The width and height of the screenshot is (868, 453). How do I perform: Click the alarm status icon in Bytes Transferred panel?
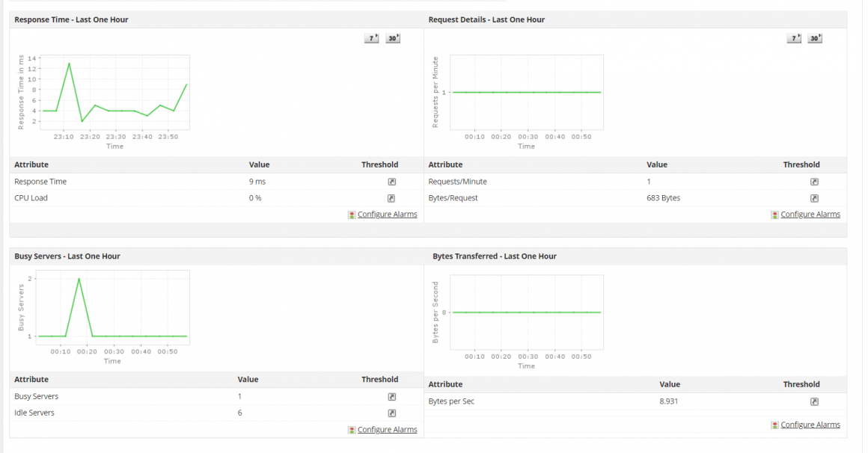tap(774, 425)
